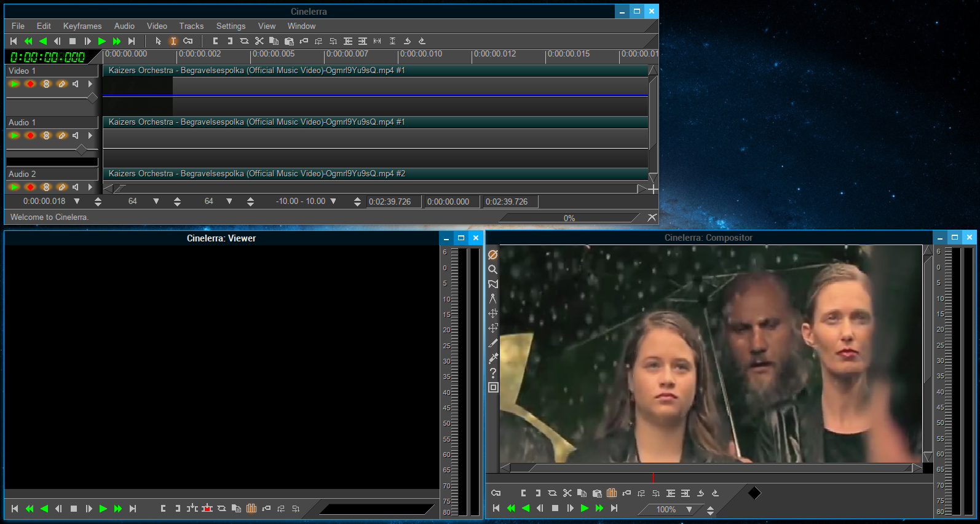
Task: Click play forward button in Compositor window
Action: pyautogui.click(x=585, y=508)
